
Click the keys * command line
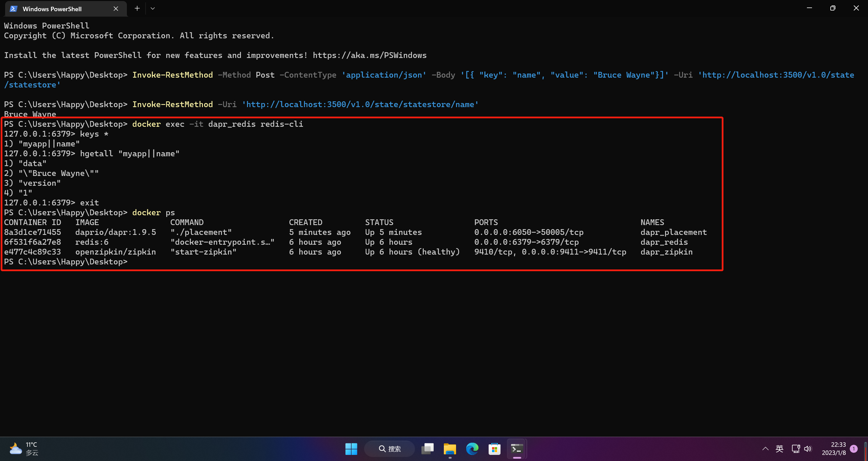[x=56, y=134]
